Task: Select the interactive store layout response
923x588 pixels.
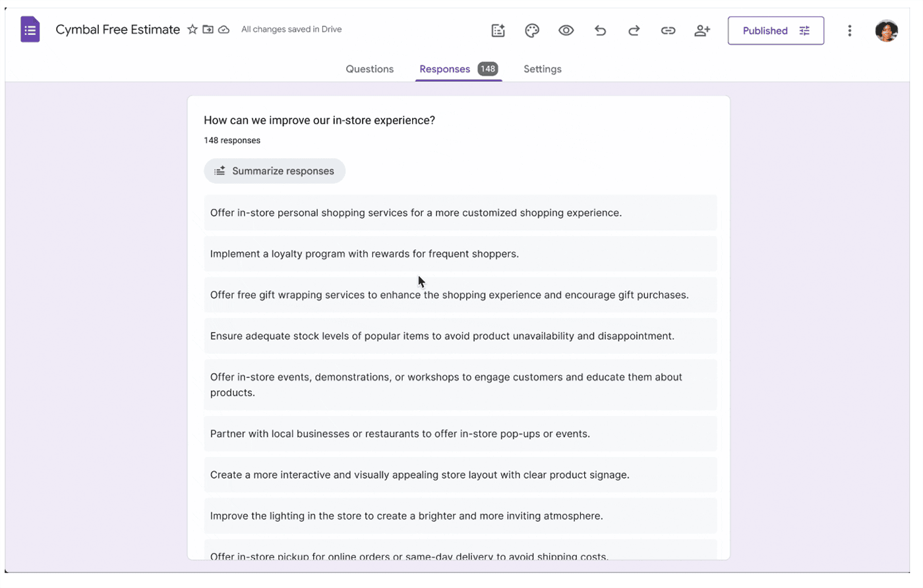Action: click(460, 475)
